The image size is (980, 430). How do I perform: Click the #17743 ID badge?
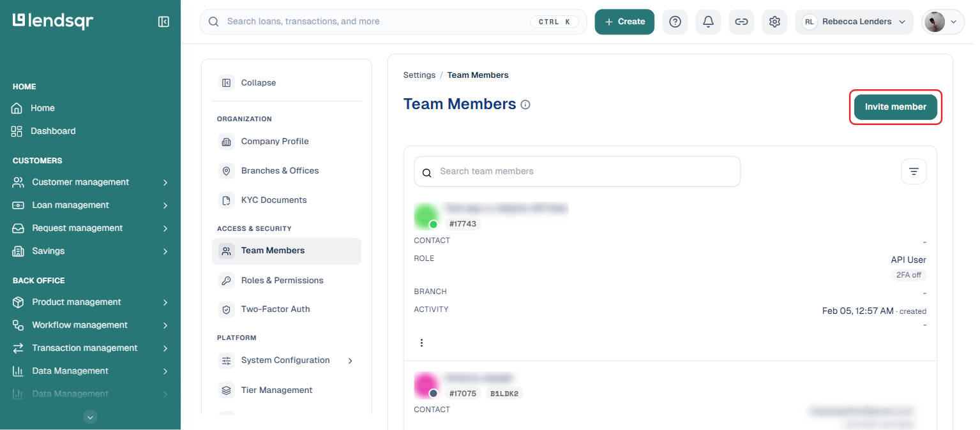pyautogui.click(x=463, y=224)
